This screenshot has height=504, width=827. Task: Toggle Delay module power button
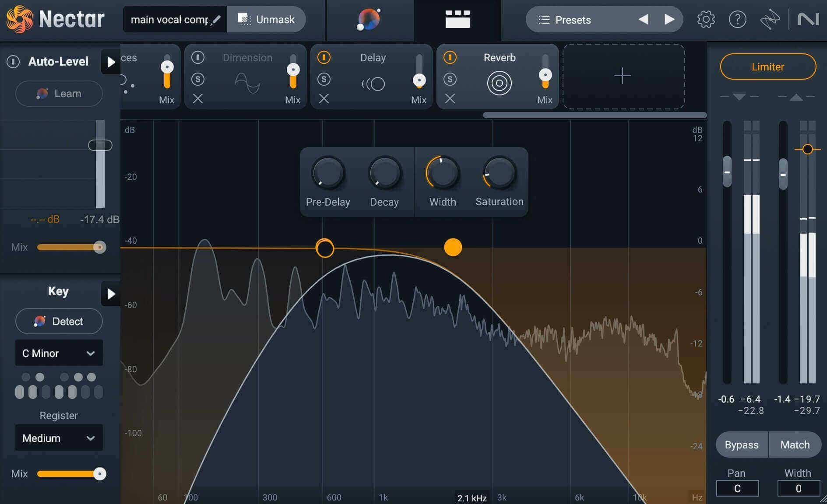point(324,57)
